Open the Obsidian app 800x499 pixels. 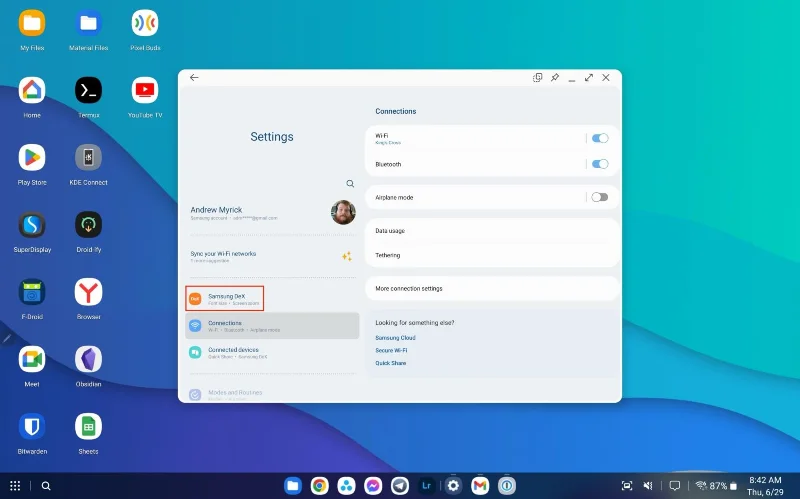click(88, 359)
